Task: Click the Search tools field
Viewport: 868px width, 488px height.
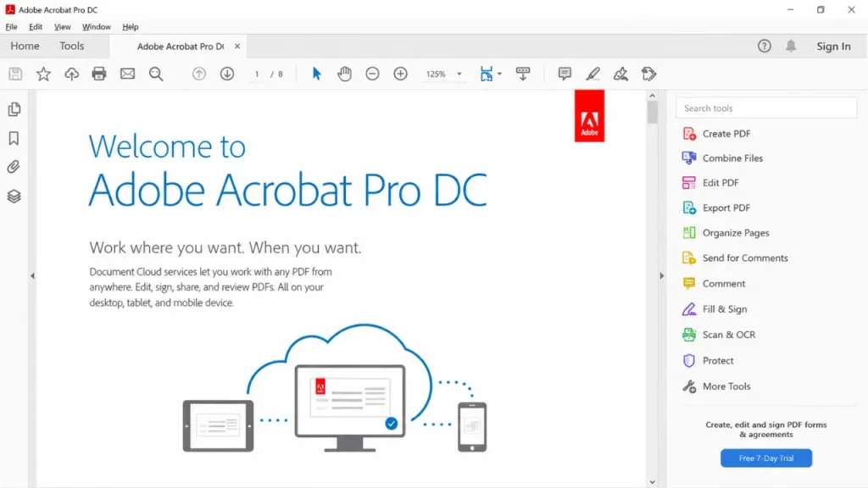Action: [x=766, y=108]
